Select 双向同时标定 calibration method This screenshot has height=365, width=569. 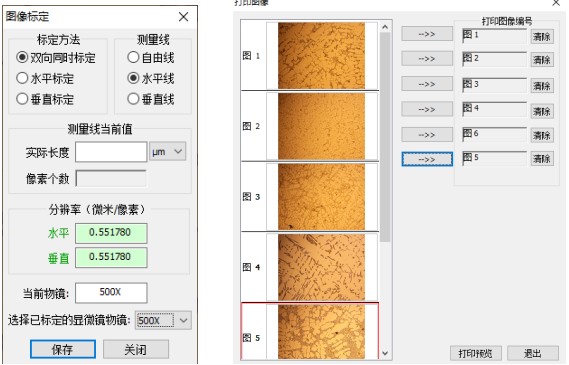56,58
